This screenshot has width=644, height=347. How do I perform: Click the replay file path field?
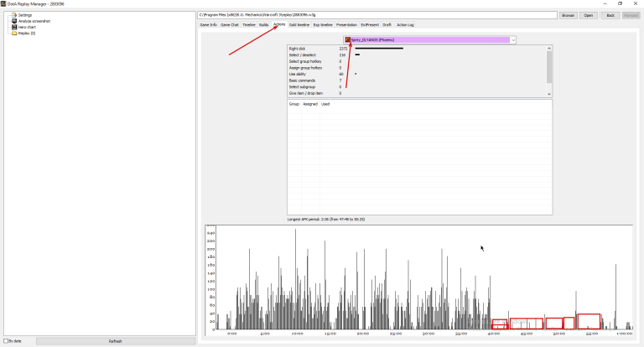coord(377,15)
